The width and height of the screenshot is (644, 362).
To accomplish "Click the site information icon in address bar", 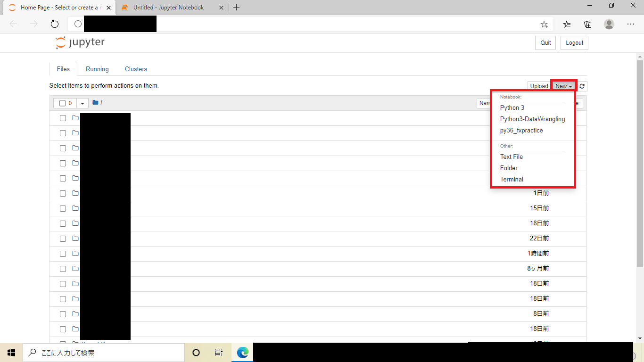I will tap(78, 24).
